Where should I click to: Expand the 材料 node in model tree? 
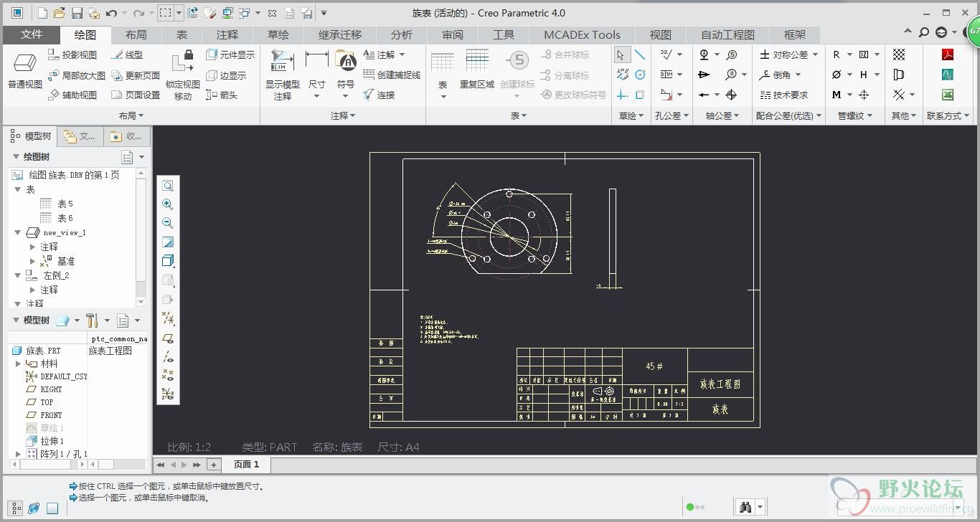tap(19, 364)
